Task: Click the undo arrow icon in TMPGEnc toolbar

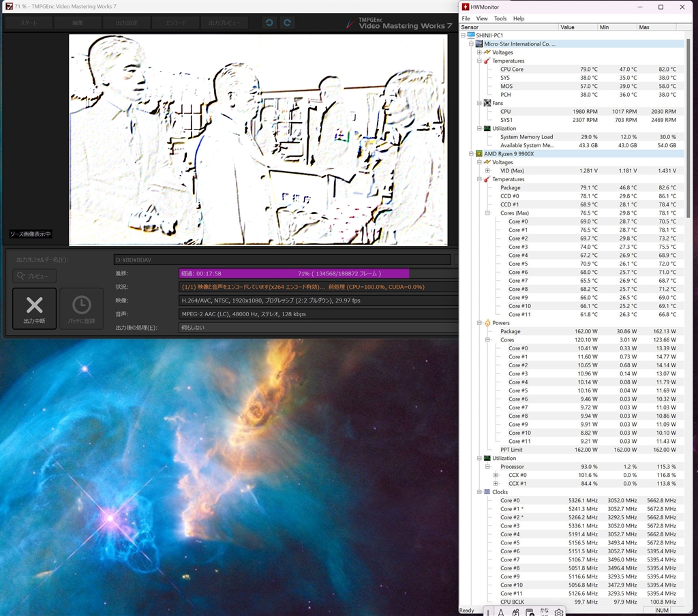Action: [x=269, y=22]
